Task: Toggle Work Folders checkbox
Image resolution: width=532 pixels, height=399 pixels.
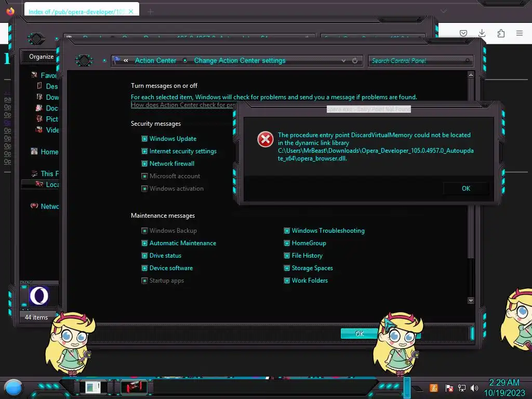Action: [287, 281]
